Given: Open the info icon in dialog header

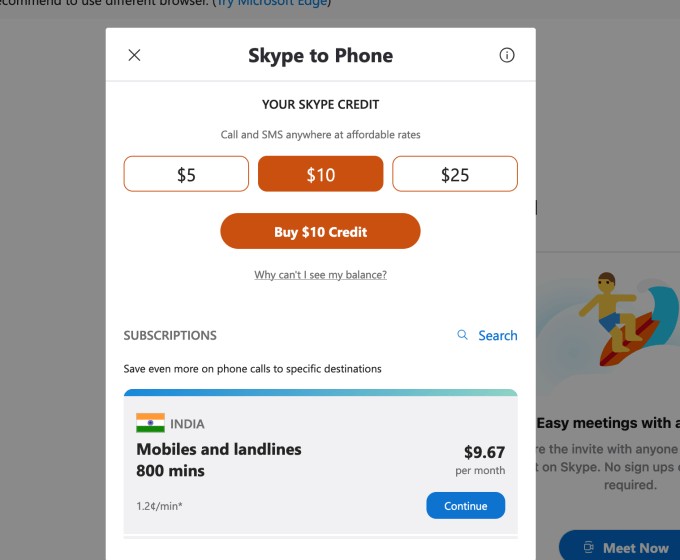Looking at the screenshot, I should (507, 55).
